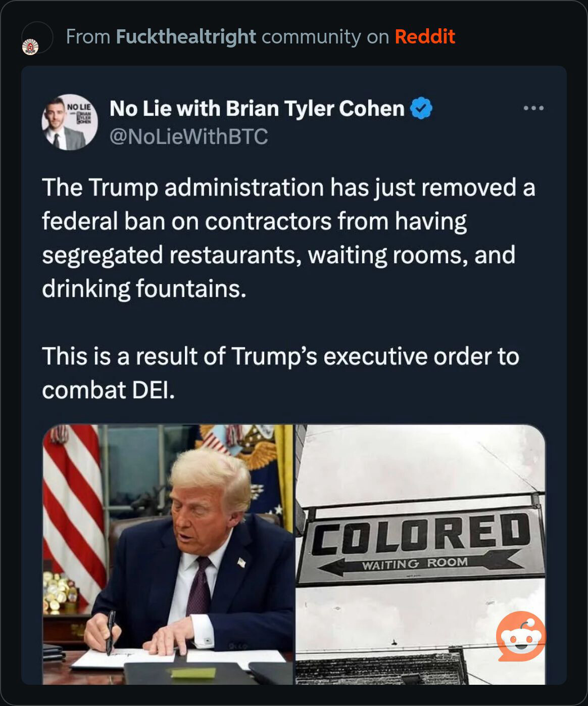
Task: Click the Reddit Snoo logo icon
Action: click(x=521, y=636)
